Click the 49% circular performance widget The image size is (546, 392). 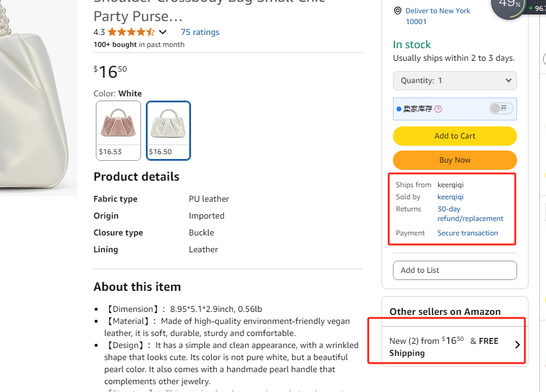point(510,5)
